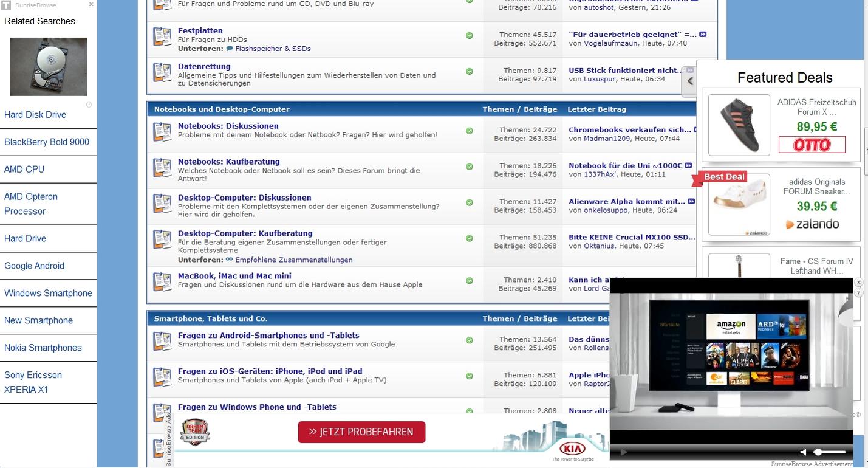868x468 pixels.
Task: Open the Notebooks: Diskussionen forum
Action: (x=228, y=126)
